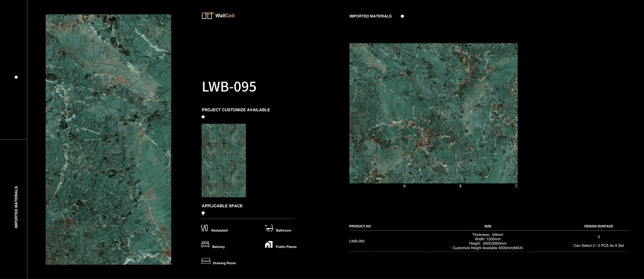Click the Restaurant fork and knife icon
644x279 pixels.
(x=204, y=228)
